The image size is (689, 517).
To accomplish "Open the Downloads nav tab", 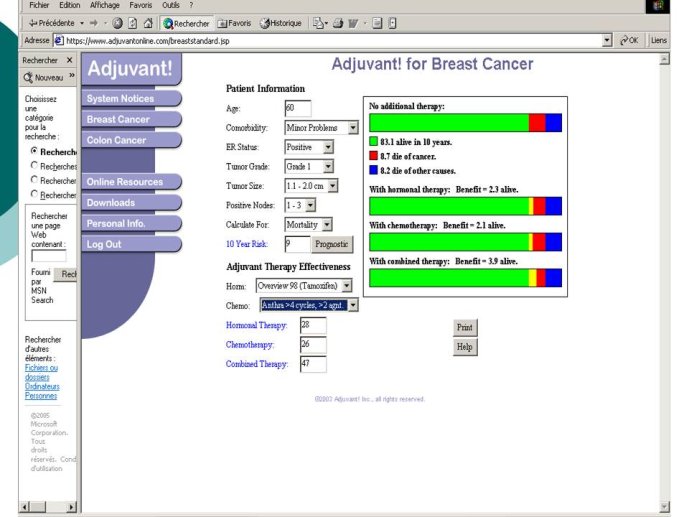I will [131, 202].
